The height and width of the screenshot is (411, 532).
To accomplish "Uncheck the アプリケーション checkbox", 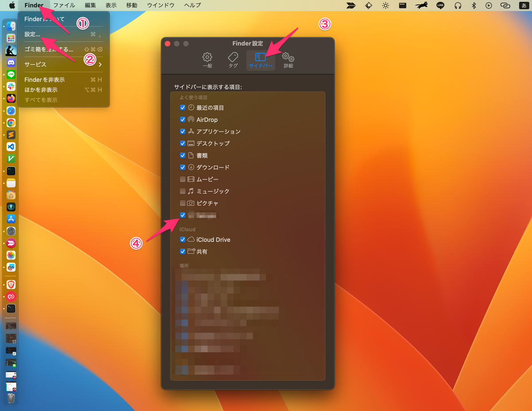I will tap(183, 132).
